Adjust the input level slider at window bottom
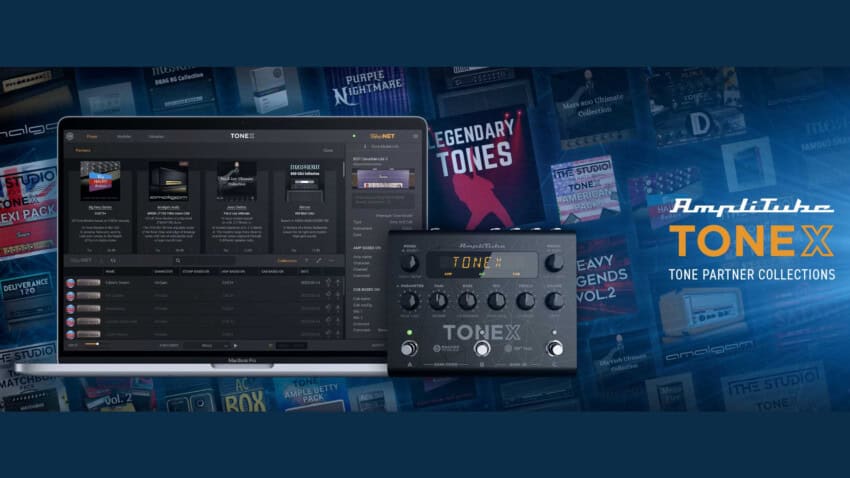This screenshot has width=850, height=478. pos(91,344)
